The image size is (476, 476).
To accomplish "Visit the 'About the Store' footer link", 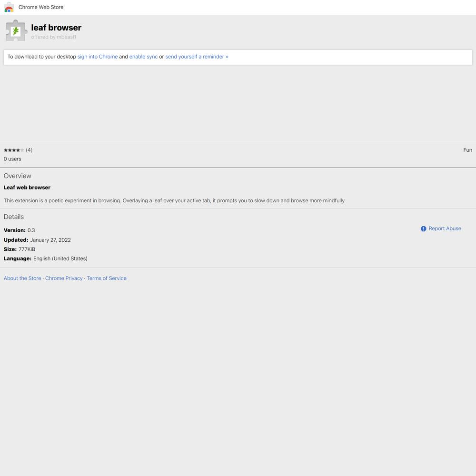I will 22,278.
